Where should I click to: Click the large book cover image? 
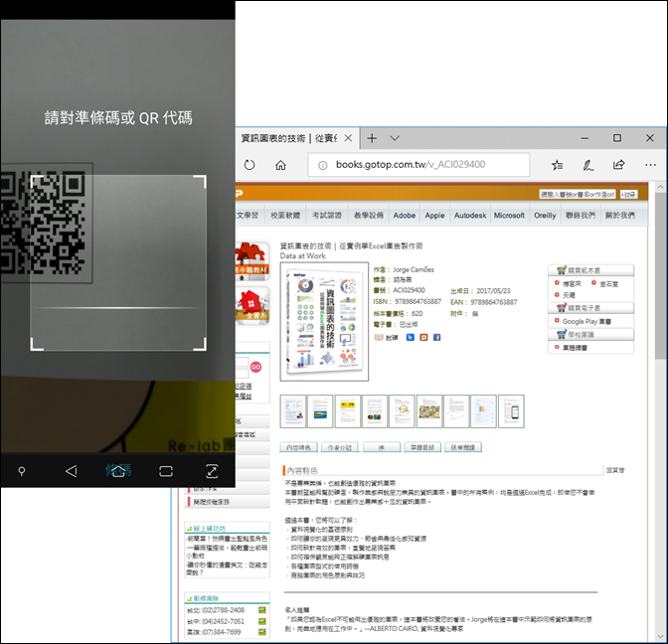324,322
